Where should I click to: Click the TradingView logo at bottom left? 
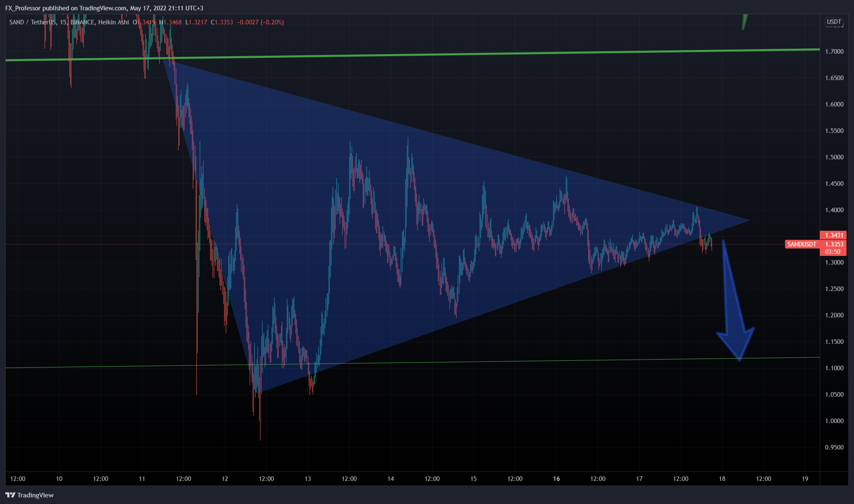tap(29, 495)
